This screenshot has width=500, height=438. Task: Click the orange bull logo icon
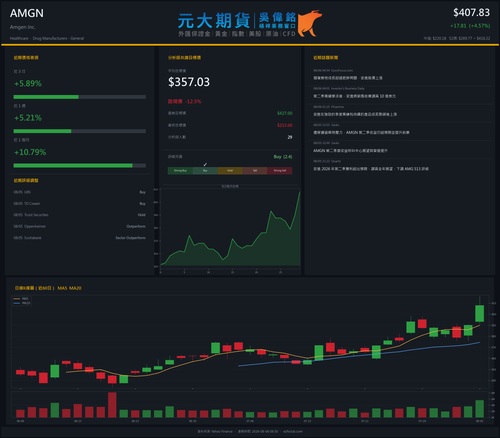click(x=310, y=23)
